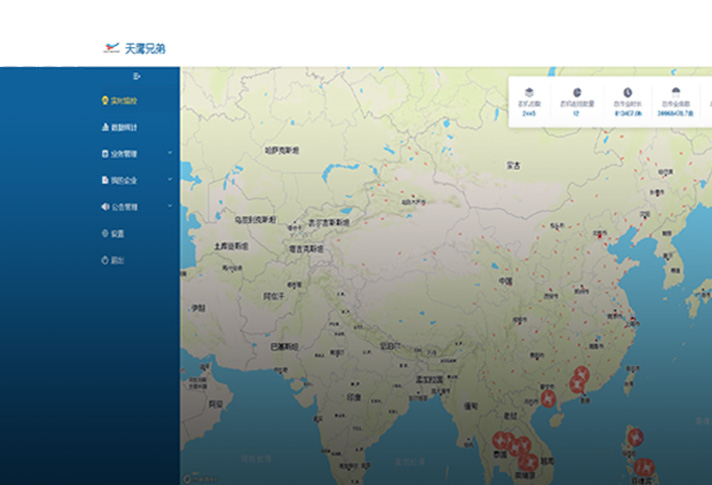Click the 哈萨克斯坦 map label

coord(282,150)
